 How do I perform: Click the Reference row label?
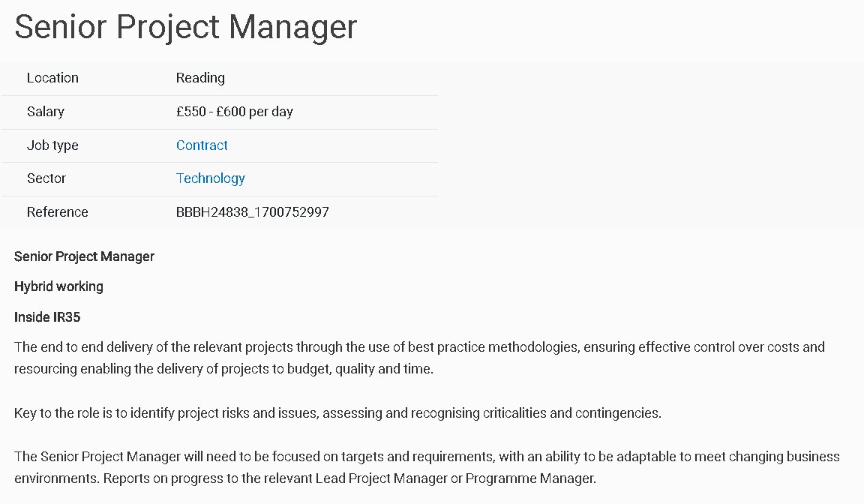tap(57, 212)
